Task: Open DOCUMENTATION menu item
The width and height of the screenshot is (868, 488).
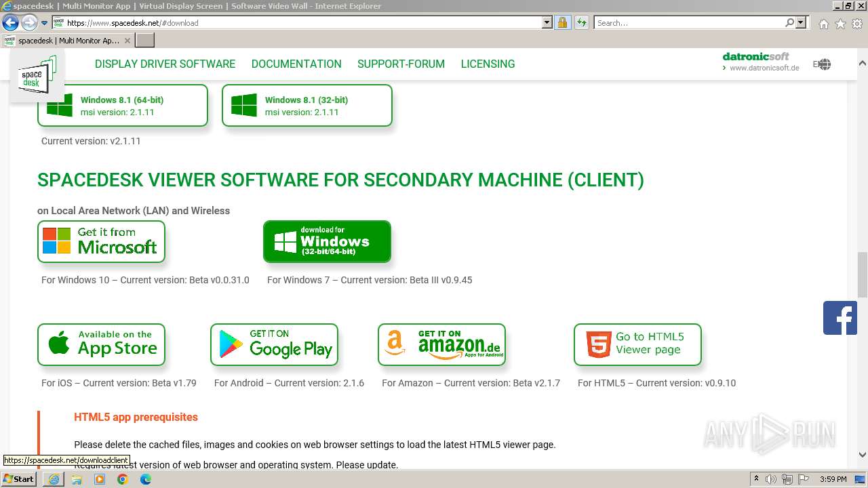Action: [x=296, y=64]
